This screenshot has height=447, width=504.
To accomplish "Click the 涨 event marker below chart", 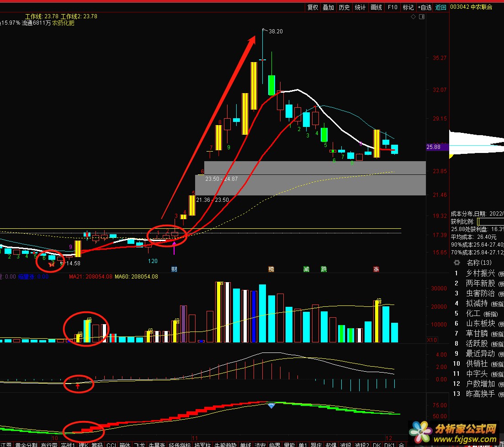I will tap(376, 269).
